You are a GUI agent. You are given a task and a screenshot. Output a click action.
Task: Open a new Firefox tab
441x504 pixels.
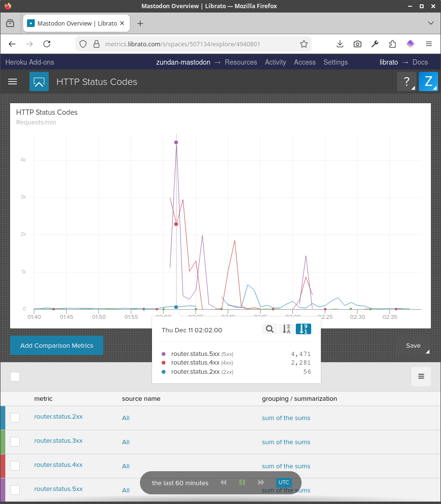coord(140,23)
